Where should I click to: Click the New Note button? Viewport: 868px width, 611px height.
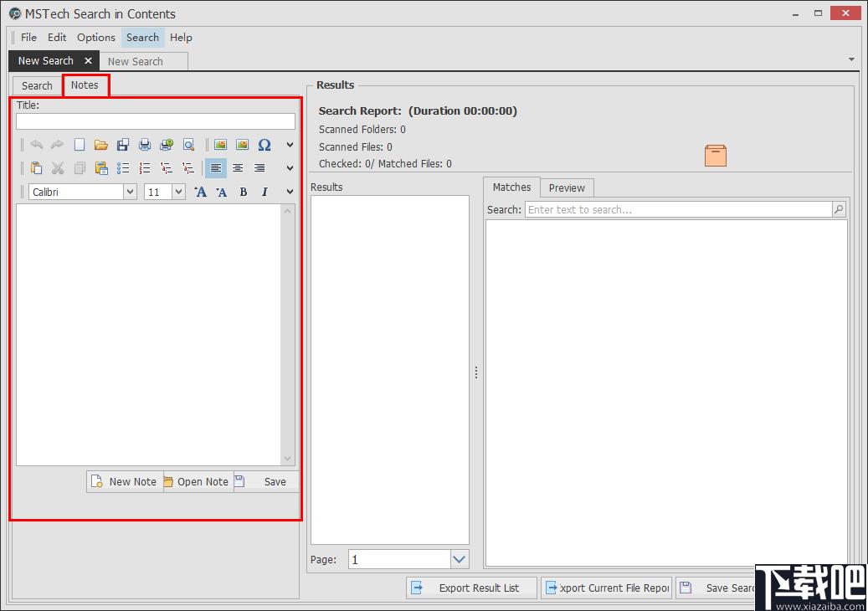(125, 481)
